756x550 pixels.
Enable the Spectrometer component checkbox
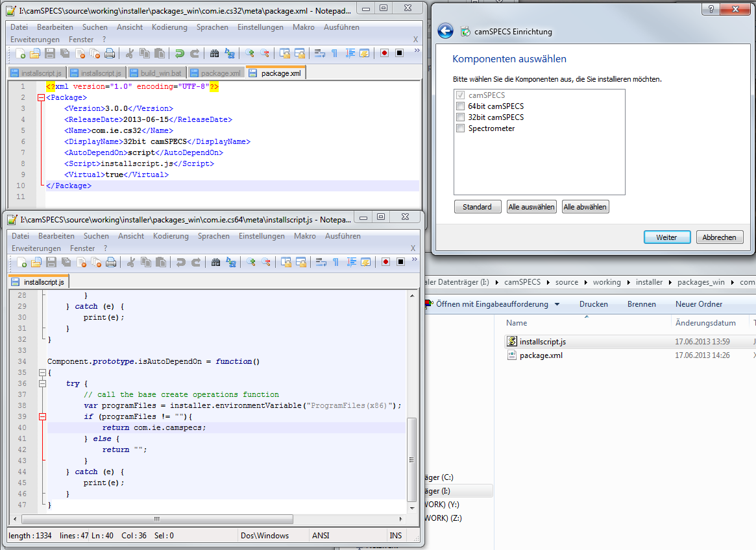click(460, 128)
